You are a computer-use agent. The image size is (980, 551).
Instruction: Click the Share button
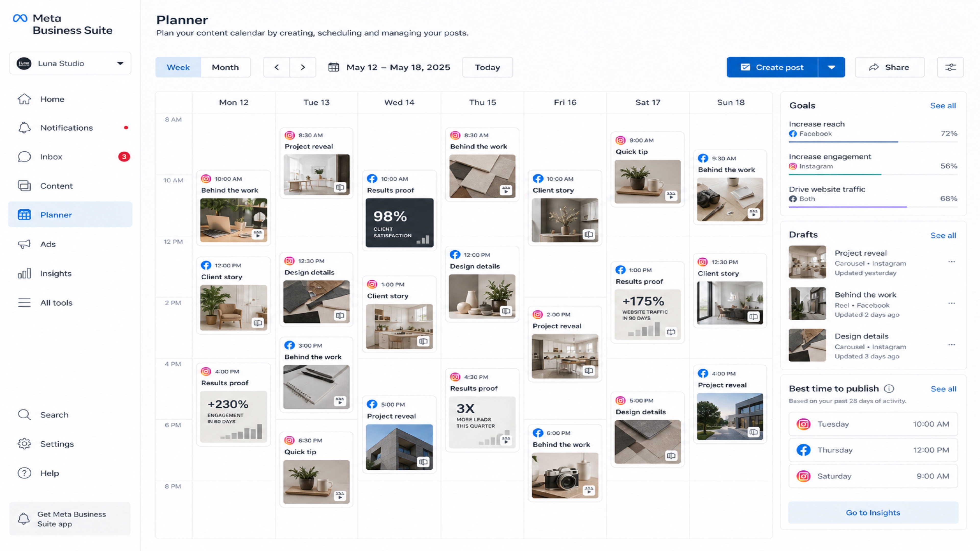click(889, 67)
